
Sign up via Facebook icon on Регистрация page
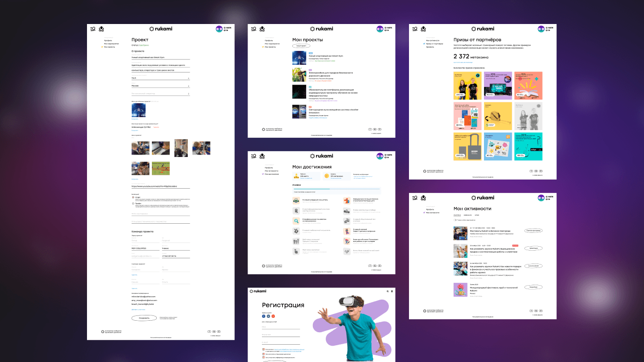263,316
